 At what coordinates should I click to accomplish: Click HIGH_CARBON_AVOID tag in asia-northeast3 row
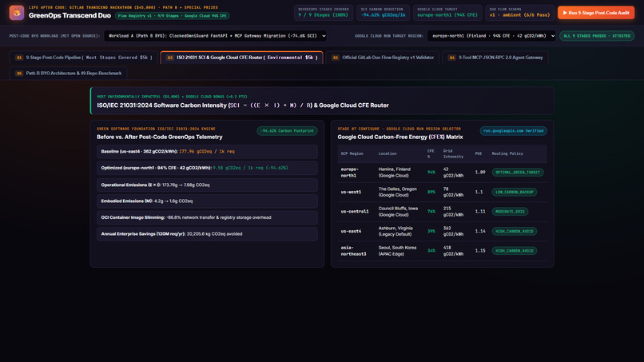pyautogui.click(x=515, y=251)
